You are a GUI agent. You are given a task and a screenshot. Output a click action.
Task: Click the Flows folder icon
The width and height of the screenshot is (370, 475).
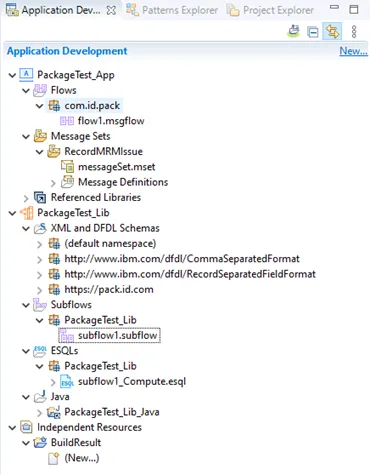tap(40, 90)
